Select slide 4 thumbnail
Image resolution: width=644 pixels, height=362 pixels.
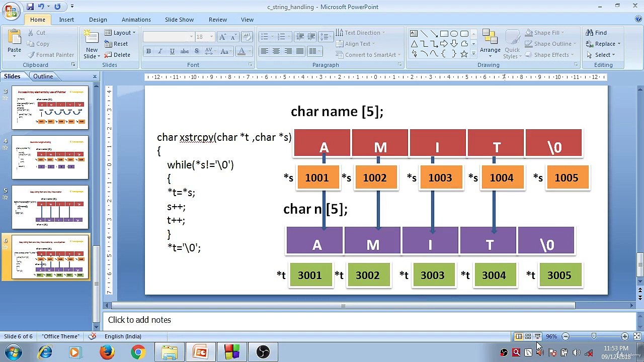pyautogui.click(x=50, y=157)
